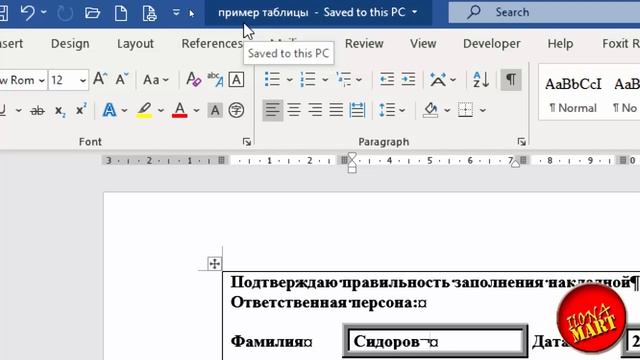Toggle Strikethrough formatting
This screenshot has height=360, width=640.
click(38, 110)
